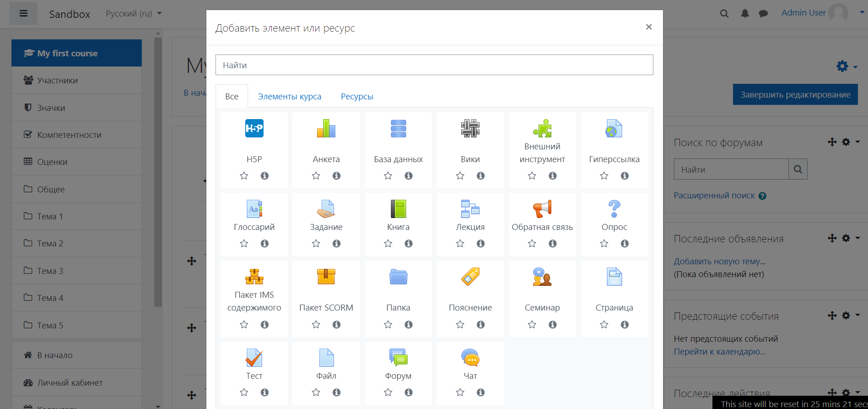Focus the Найти search field in dialog

[x=434, y=65]
